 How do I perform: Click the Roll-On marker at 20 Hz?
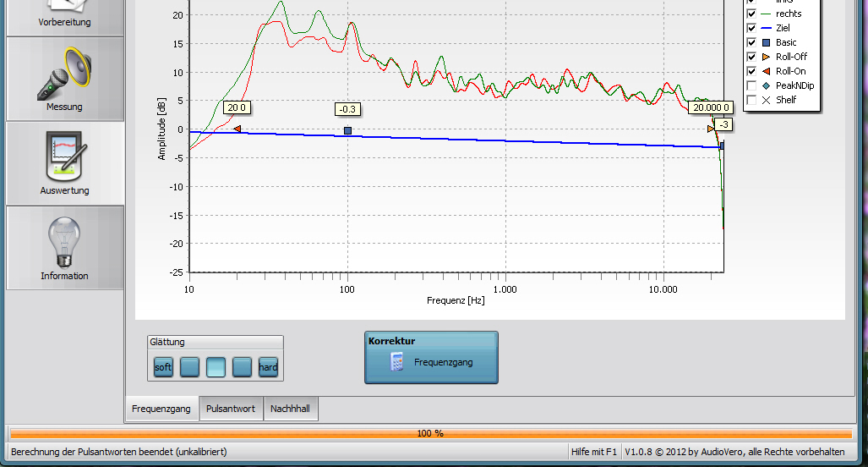coord(237,129)
